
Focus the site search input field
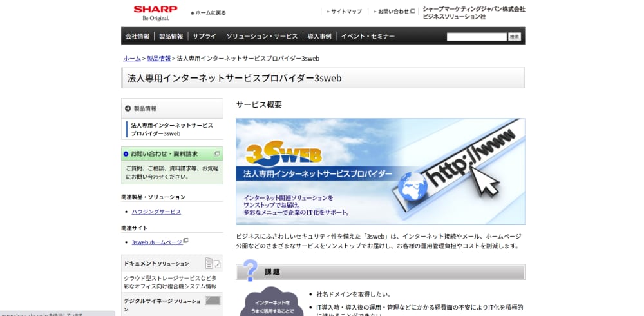click(477, 37)
